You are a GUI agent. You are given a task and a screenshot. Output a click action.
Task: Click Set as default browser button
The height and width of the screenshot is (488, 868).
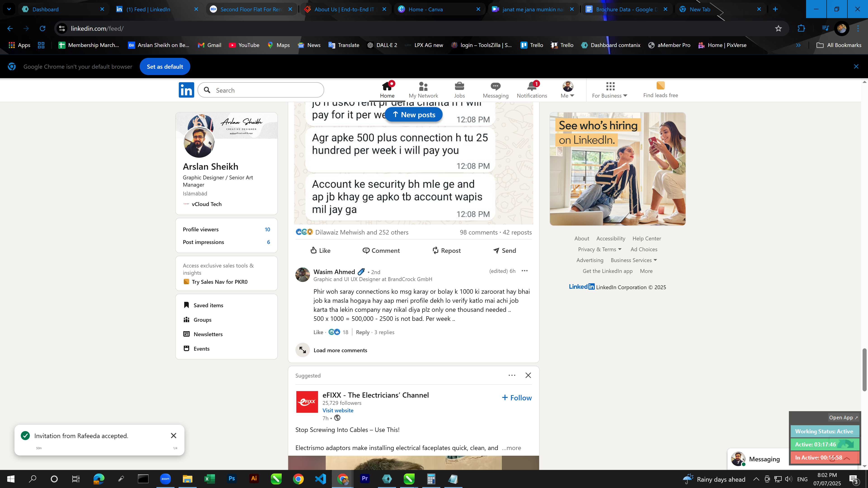[x=165, y=67]
